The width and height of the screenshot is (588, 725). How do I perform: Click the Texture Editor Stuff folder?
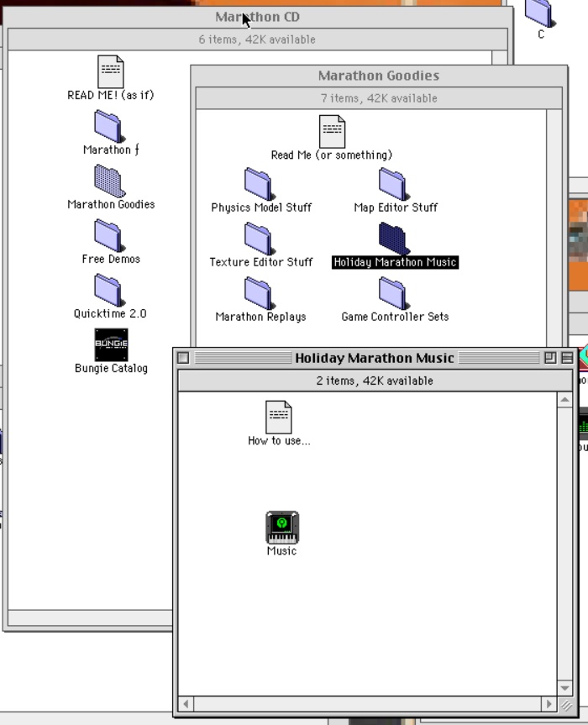(x=259, y=239)
